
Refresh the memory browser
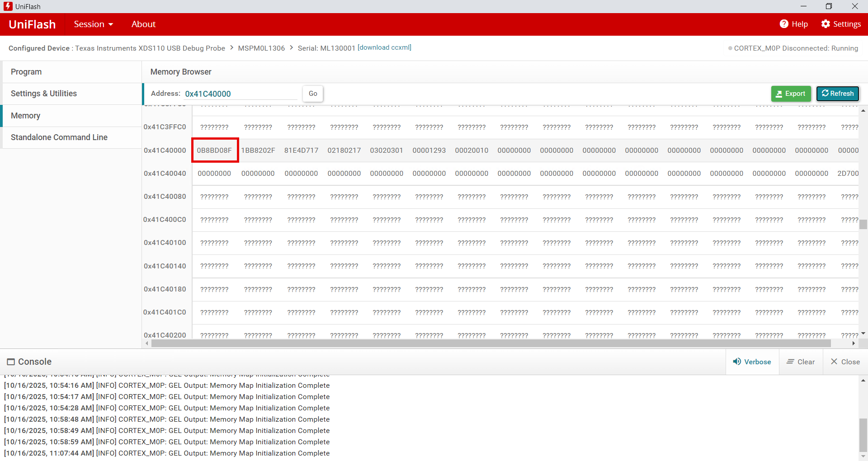coord(838,94)
